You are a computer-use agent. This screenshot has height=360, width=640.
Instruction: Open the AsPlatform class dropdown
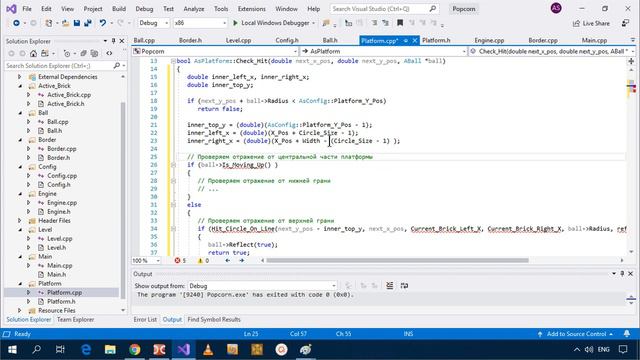(x=383, y=51)
